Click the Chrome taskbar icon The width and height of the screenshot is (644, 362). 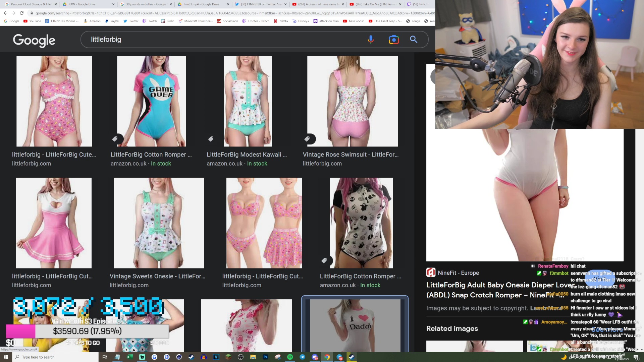coord(327,357)
